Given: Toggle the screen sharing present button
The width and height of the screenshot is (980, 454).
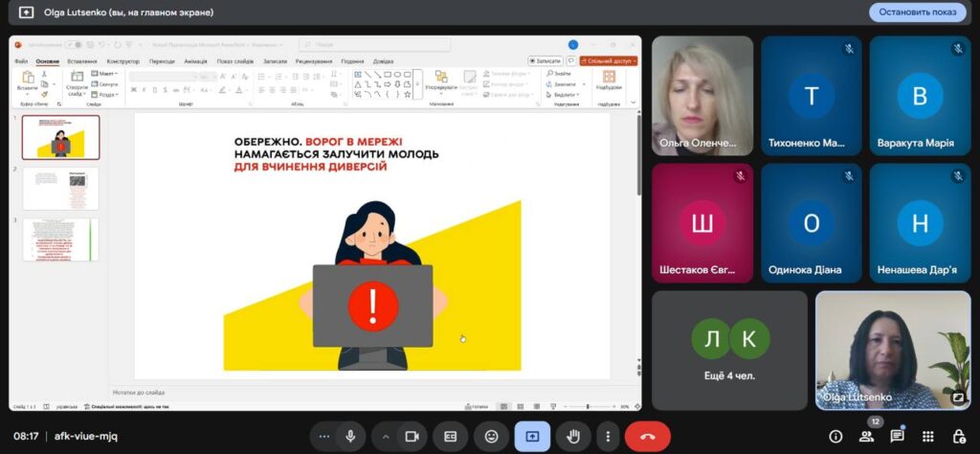Looking at the screenshot, I should click(x=532, y=436).
